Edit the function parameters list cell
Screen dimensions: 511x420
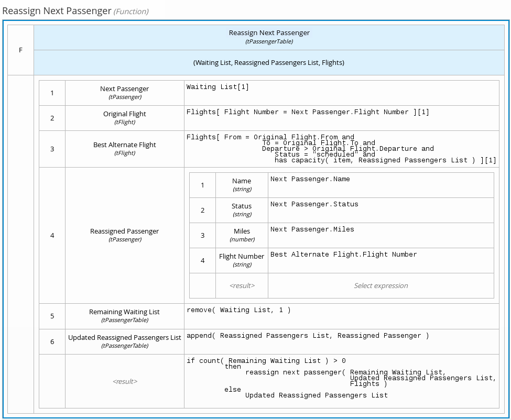click(x=269, y=63)
